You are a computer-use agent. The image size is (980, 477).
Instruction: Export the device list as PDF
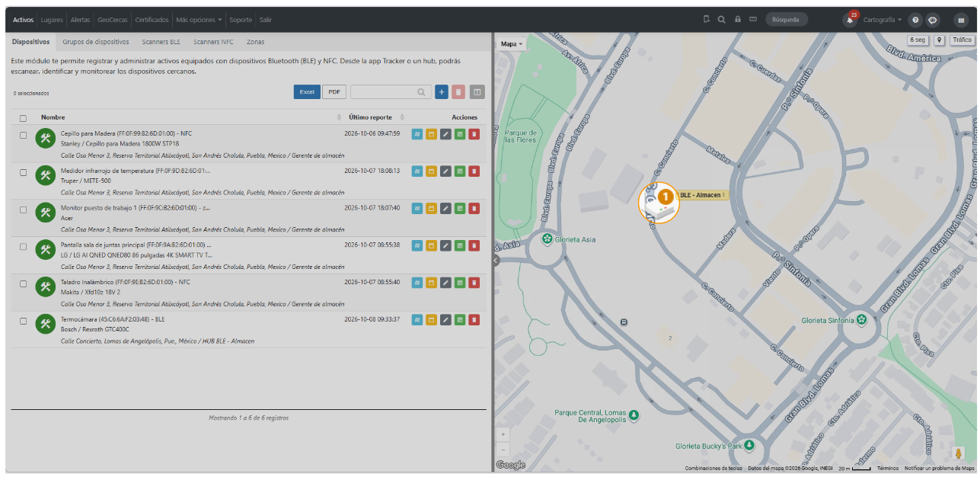[334, 92]
